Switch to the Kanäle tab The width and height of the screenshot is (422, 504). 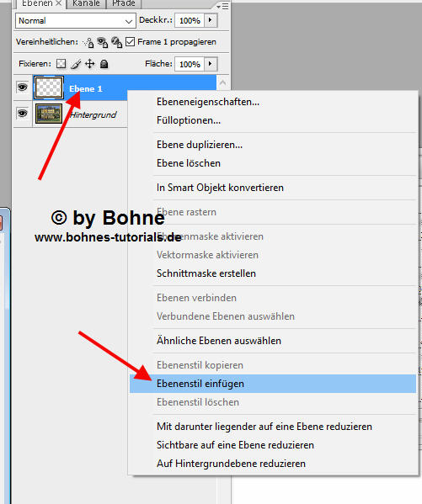point(86,4)
